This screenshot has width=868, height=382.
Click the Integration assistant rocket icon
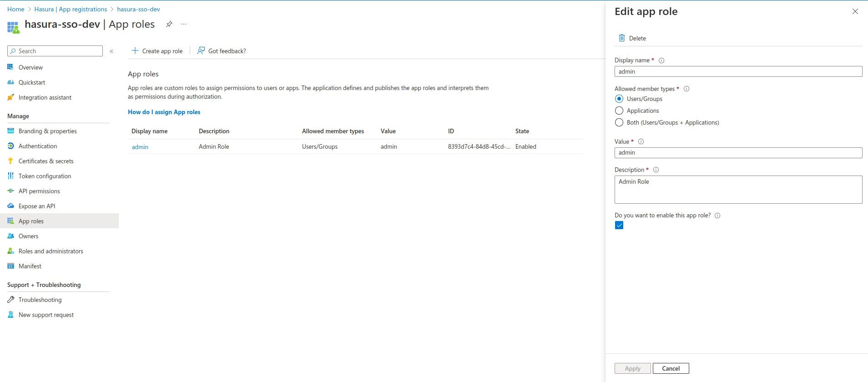click(10, 97)
